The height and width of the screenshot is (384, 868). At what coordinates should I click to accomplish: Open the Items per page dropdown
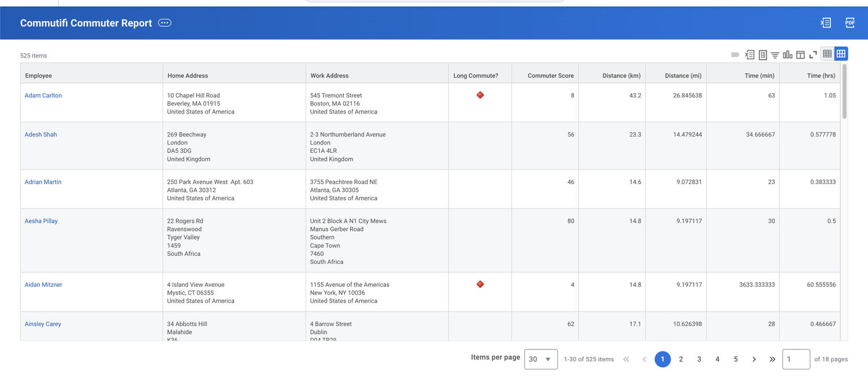click(x=540, y=359)
